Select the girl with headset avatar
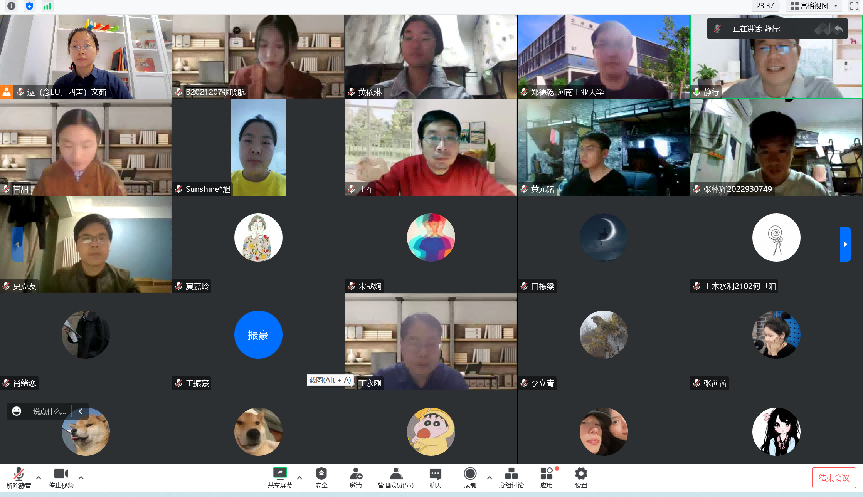 point(777,335)
